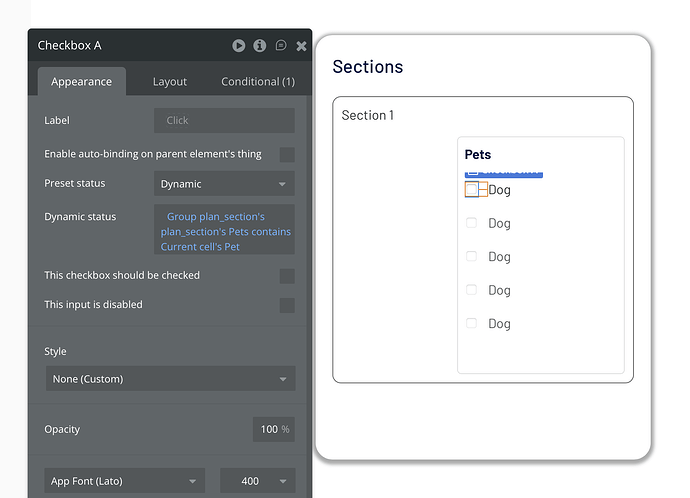The height and width of the screenshot is (498, 690).
Task: Switch to the Appearance tab
Action: [x=82, y=82]
